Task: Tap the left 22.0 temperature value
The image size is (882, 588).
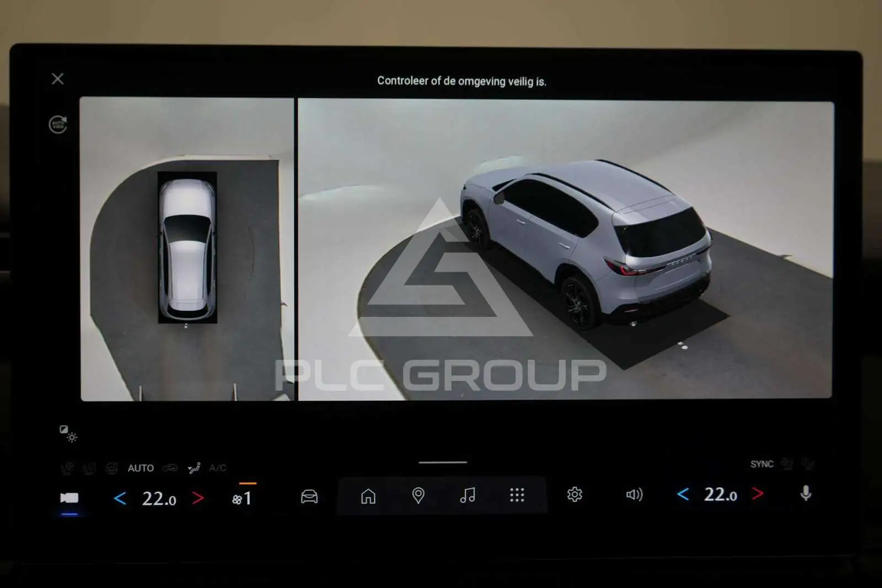Action: click(x=159, y=499)
